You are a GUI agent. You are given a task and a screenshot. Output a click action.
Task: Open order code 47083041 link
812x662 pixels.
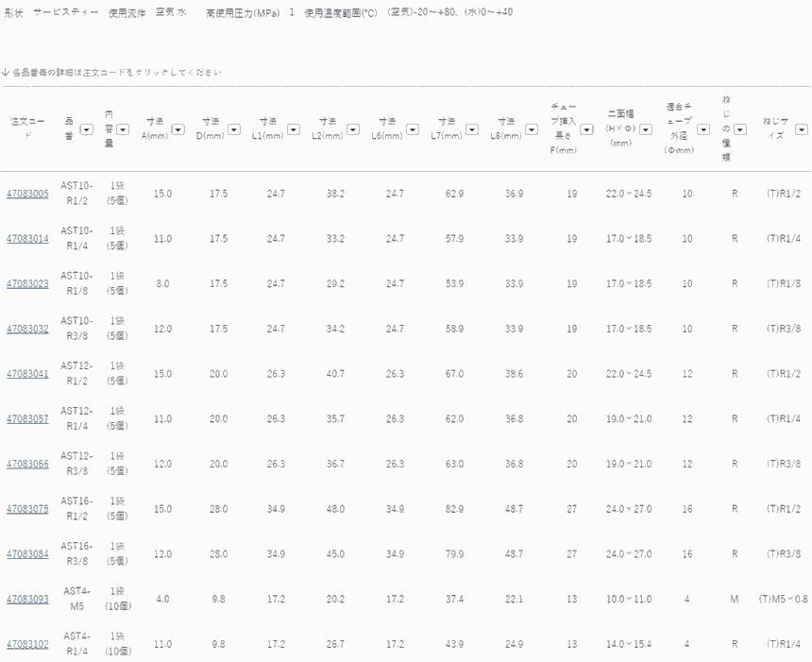pyautogui.click(x=27, y=374)
